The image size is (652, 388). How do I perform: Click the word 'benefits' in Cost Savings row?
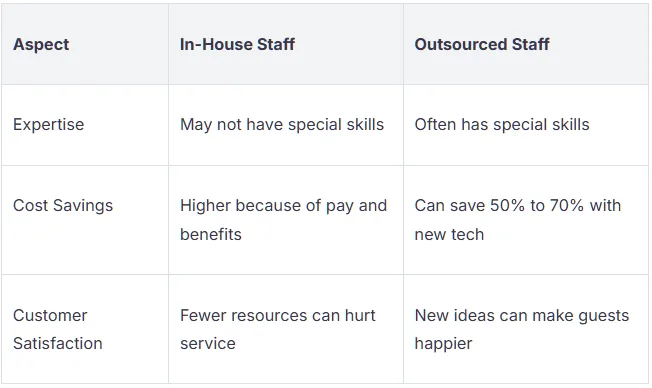211,235
